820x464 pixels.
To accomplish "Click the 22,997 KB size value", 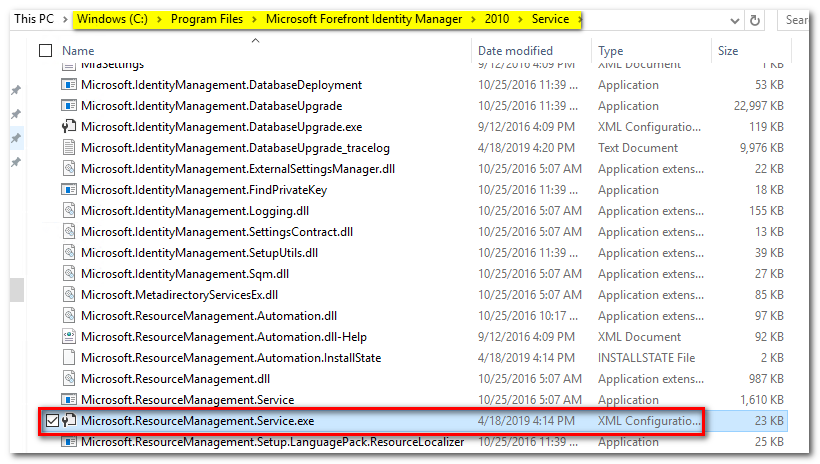I will click(x=758, y=106).
